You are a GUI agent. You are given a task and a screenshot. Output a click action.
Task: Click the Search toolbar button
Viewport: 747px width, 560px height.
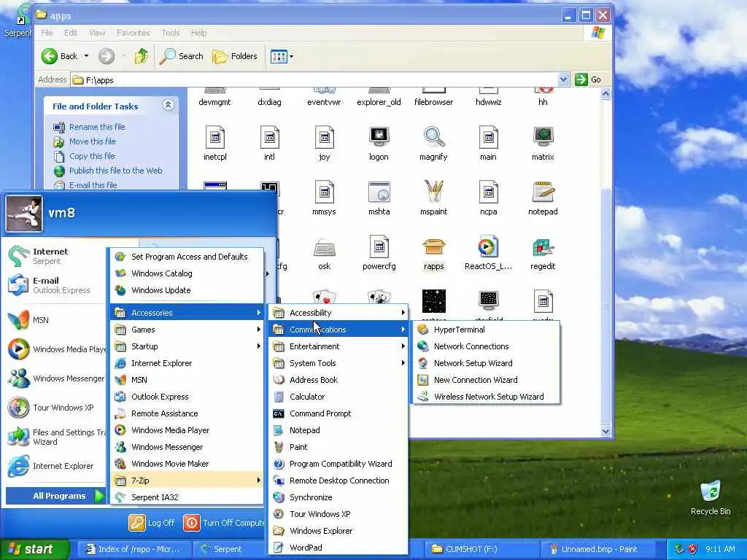[x=181, y=56]
